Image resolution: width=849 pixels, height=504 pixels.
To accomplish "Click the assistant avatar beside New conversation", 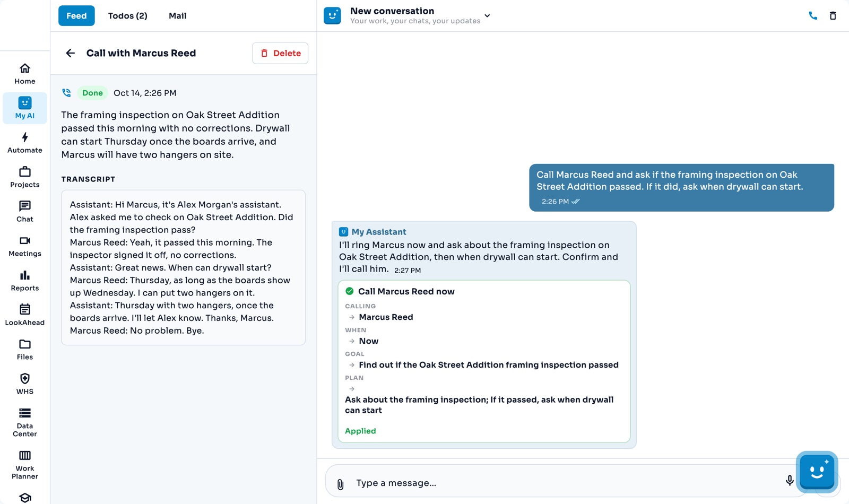I will click(x=333, y=15).
